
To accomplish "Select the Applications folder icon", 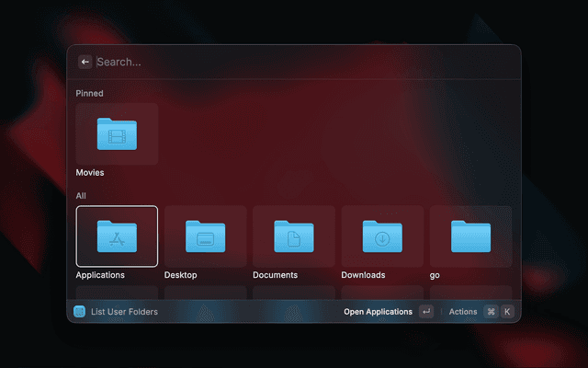I will (117, 236).
